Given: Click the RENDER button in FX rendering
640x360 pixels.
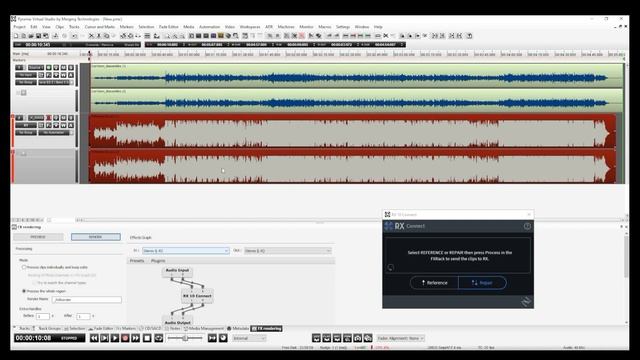Looking at the screenshot, I should click(96, 237).
